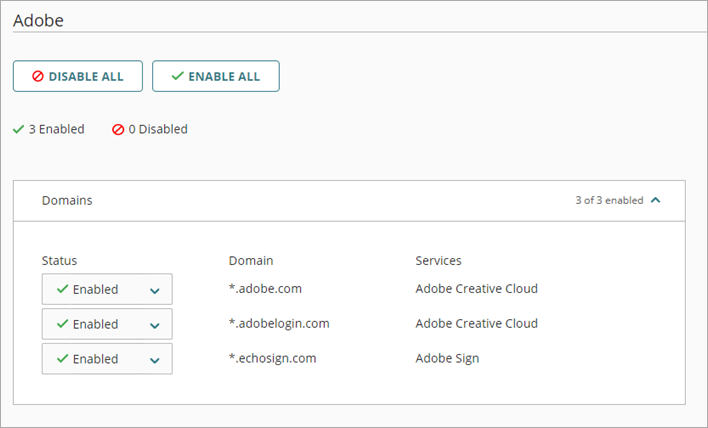Click the 3 of 3 enabled label
This screenshot has width=708, height=428.
609,200
